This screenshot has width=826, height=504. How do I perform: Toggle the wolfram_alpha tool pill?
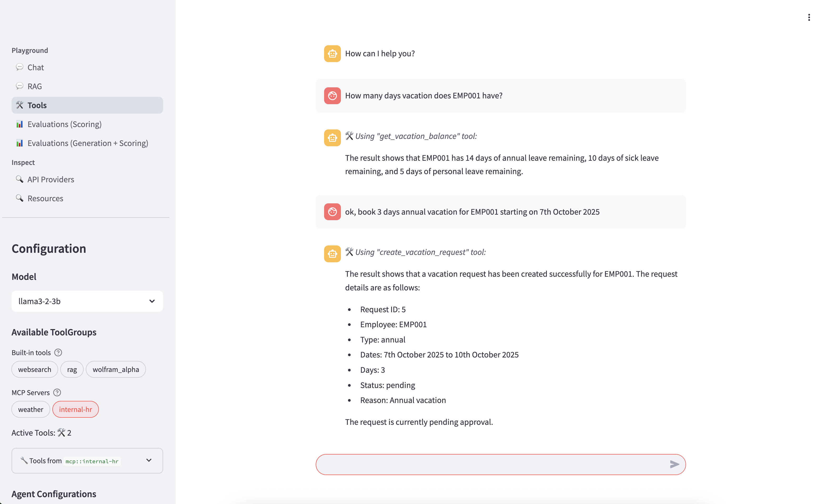coord(116,369)
